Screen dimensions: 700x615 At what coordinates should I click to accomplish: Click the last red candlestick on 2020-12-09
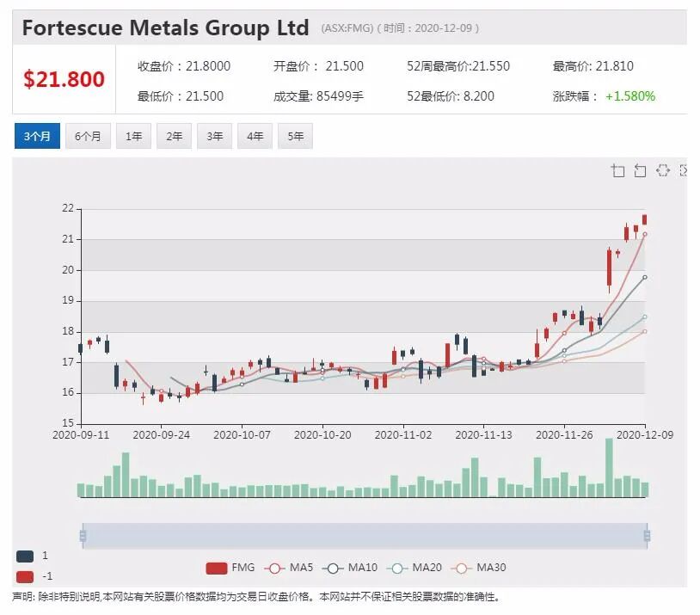[x=645, y=219]
